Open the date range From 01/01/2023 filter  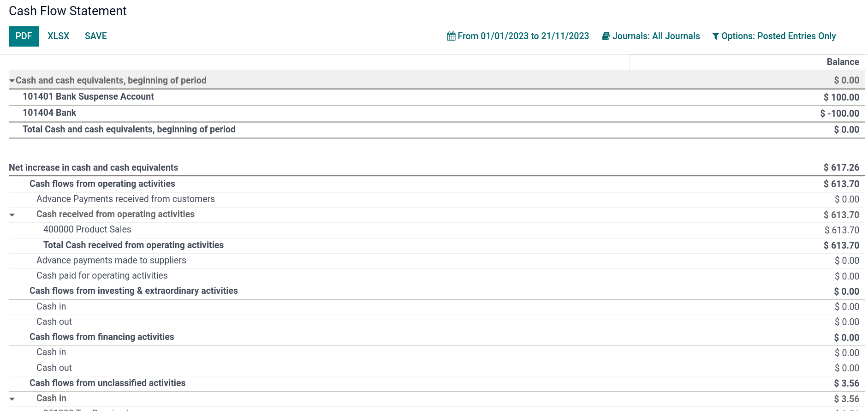[523, 36]
